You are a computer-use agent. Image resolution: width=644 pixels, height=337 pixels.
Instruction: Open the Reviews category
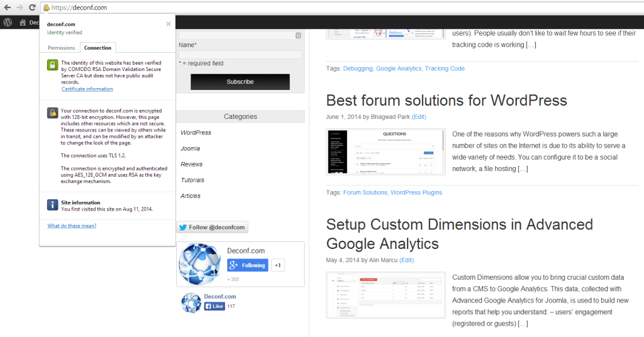point(191,164)
